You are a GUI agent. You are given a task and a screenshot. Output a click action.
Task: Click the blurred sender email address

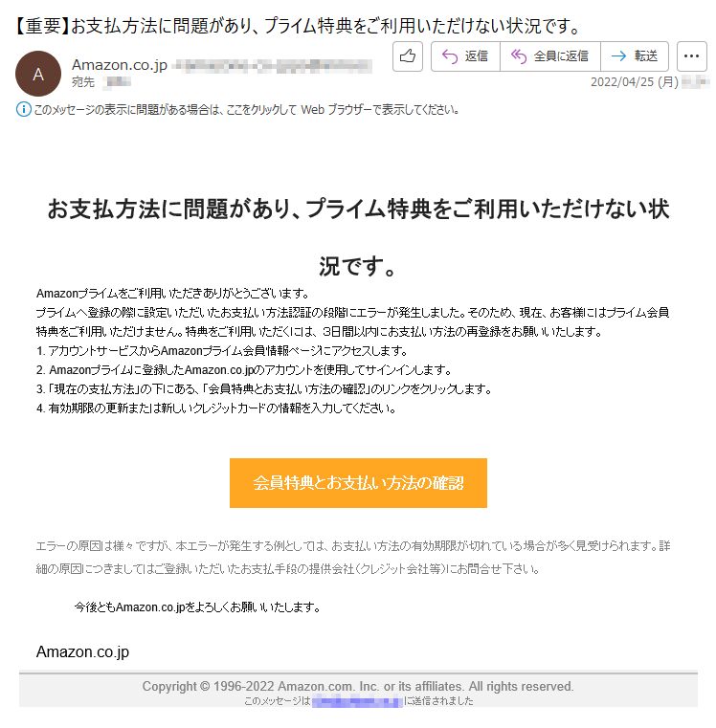(x=272, y=66)
